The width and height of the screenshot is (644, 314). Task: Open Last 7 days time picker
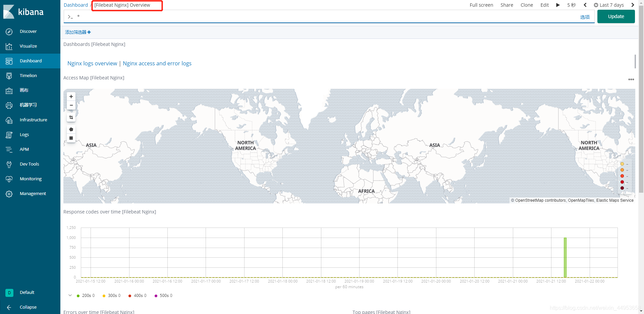point(609,5)
